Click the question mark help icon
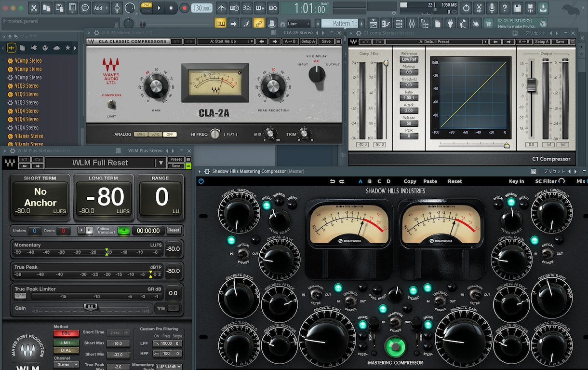 tap(504, 8)
